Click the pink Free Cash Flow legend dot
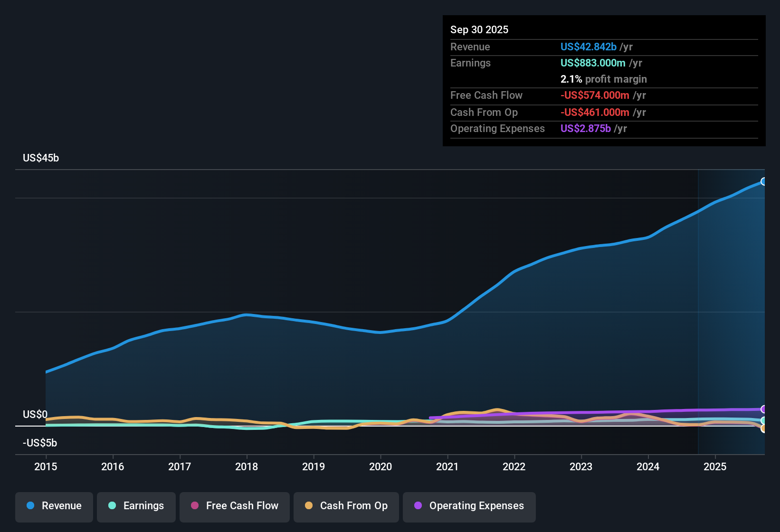This screenshot has width=780, height=532. click(x=194, y=506)
